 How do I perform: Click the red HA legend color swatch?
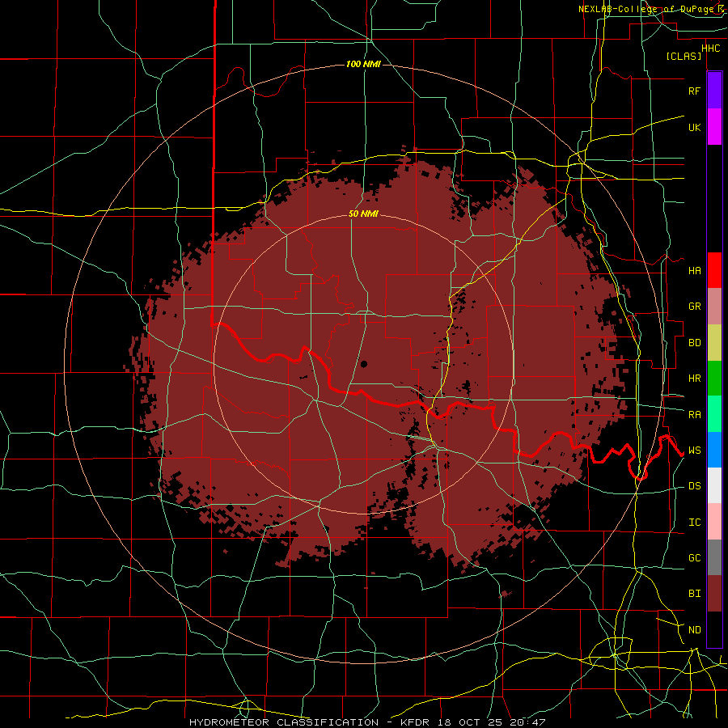[714, 270]
